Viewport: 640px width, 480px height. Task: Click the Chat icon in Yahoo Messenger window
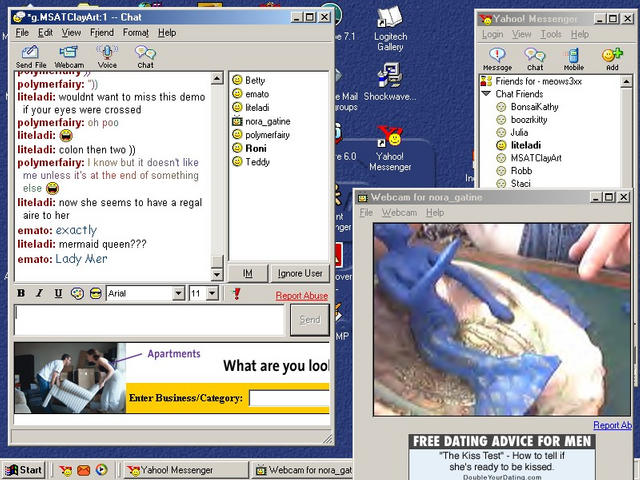pyautogui.click(x=535, y=59)
